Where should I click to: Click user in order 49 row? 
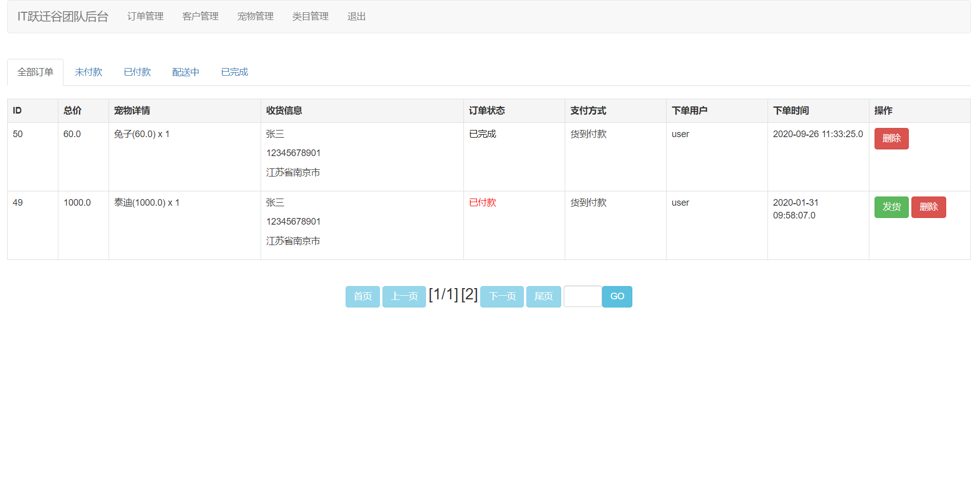click(x=680, y=203)
